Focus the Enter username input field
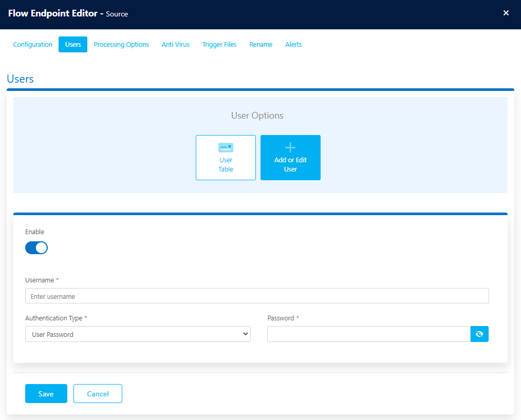The width and height of the screenshot is (521, 420). [257, 296]
